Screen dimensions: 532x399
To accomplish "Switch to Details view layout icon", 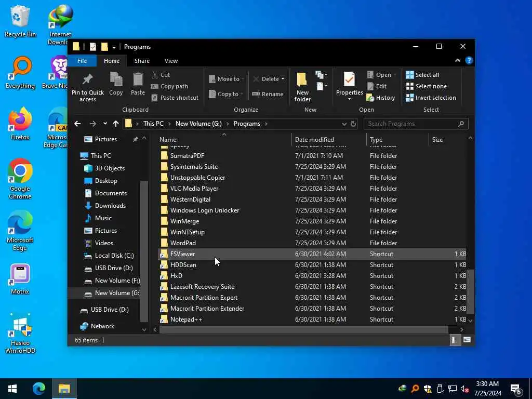I will [x=455, y=340].
